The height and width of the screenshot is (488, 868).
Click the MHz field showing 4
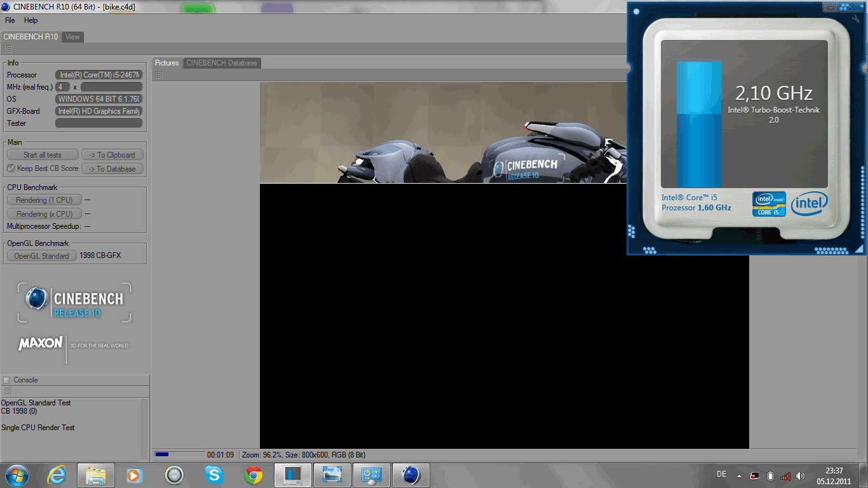(63, 87)
